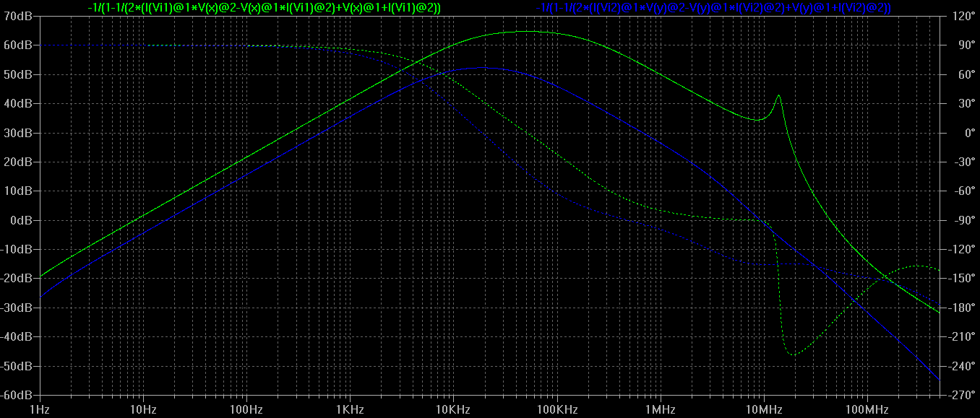This screenshot has width=980, height=418.
Task: Click the -90° phase axis label
Action: click(965, 220)
